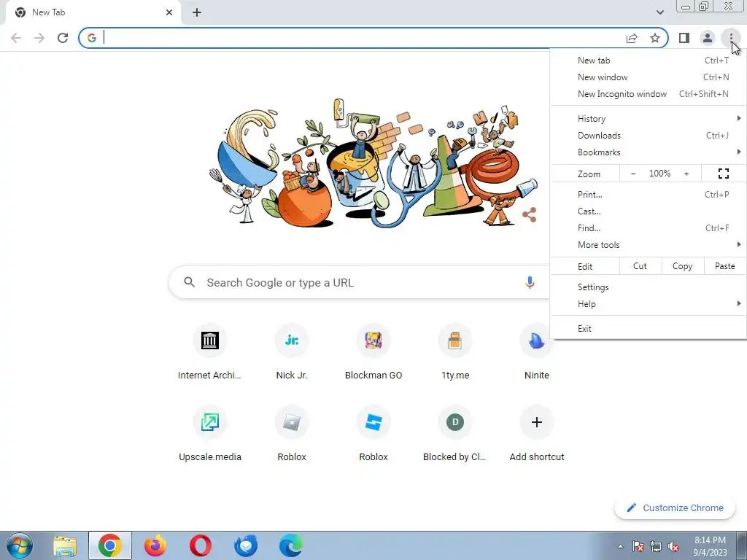747x560 pixels.
Task: Select Exit menu item
Action: 649,329
